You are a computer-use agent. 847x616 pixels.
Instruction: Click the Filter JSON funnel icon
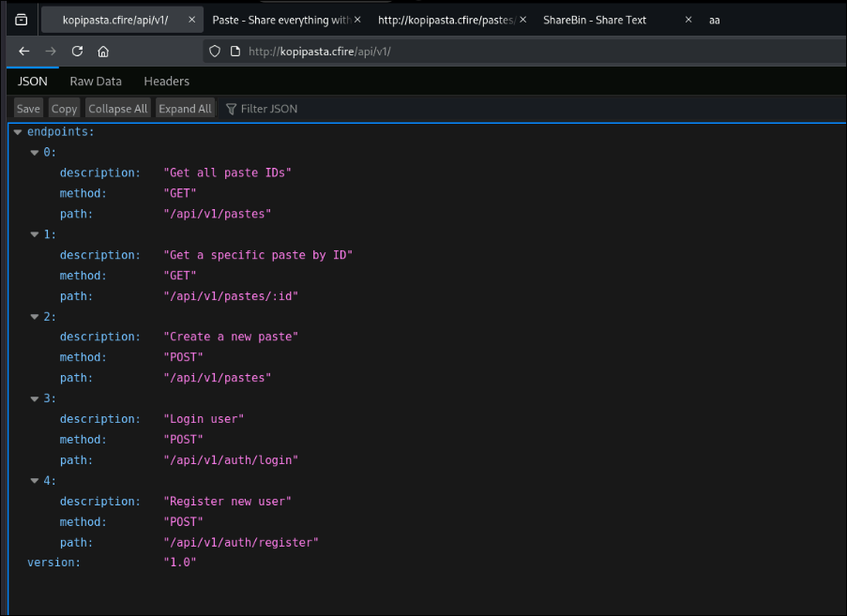point(231,109)
